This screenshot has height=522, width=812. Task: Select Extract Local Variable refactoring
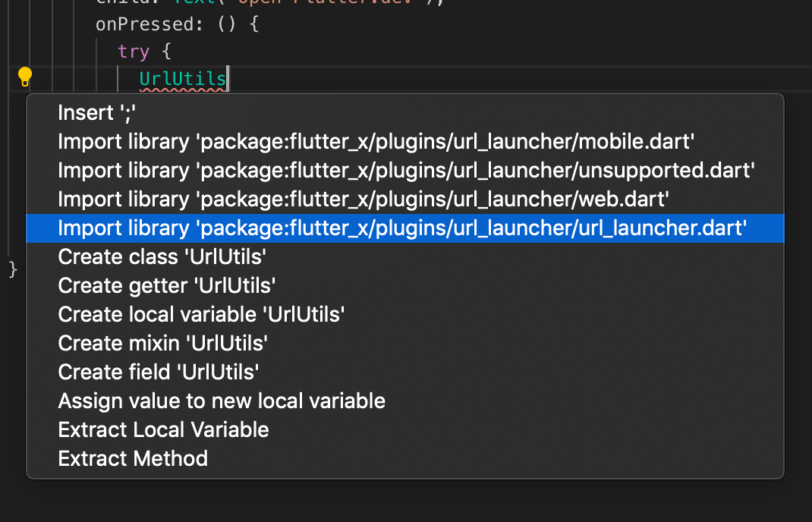[x=405, y=430]
